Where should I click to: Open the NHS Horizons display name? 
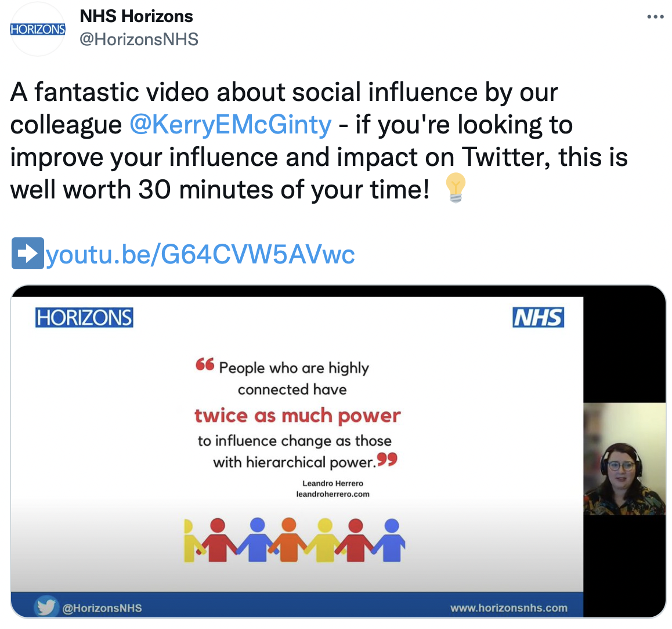point(136,16)
